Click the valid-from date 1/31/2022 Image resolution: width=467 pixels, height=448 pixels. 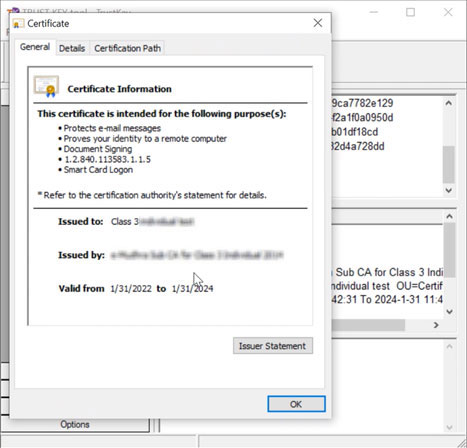coord(131,288)
